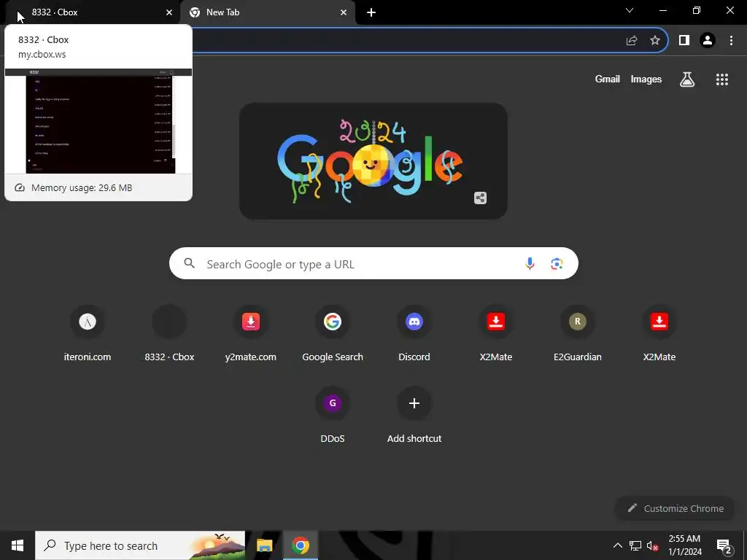Start voice search with microphone icon
This screenshot has height=560, width=747.
[x=530, y=263]
